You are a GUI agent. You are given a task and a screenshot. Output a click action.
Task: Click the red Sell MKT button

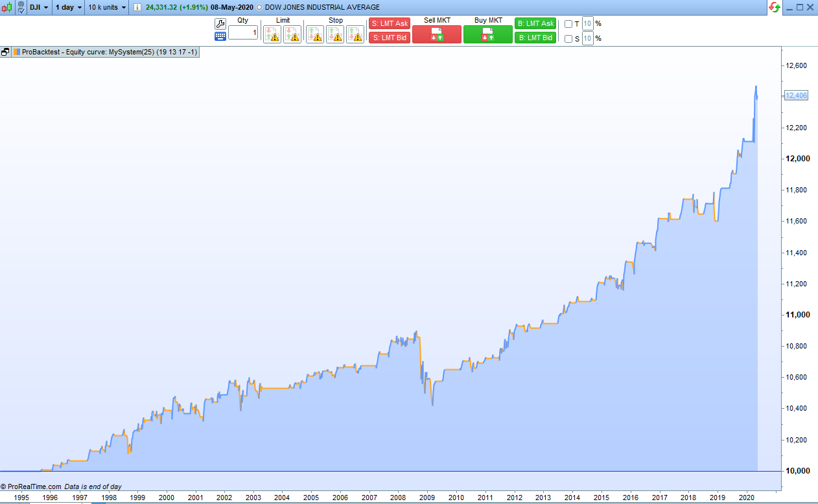click(437, 34)
